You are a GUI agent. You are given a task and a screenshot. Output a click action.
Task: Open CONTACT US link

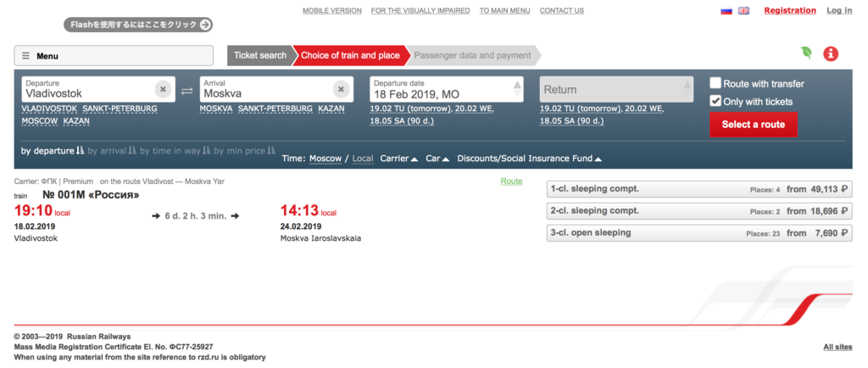tap(562, 10)
